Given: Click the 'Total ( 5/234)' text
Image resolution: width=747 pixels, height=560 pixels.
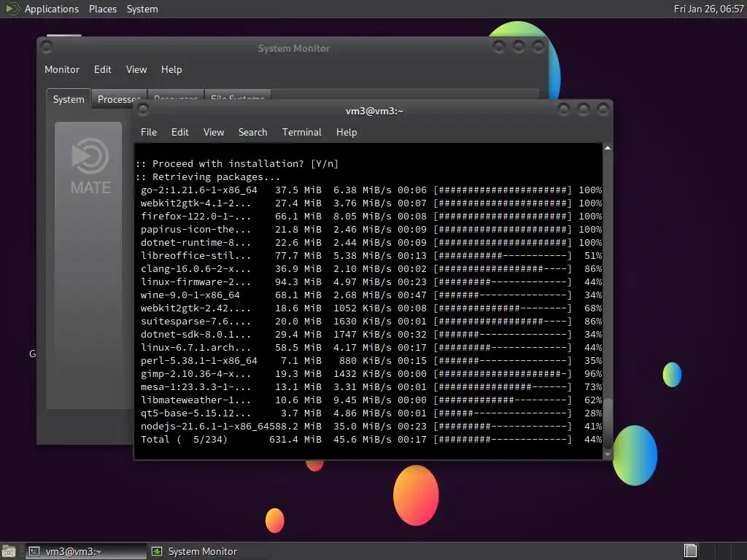Looking at the screenshot, I should [184, 440].
